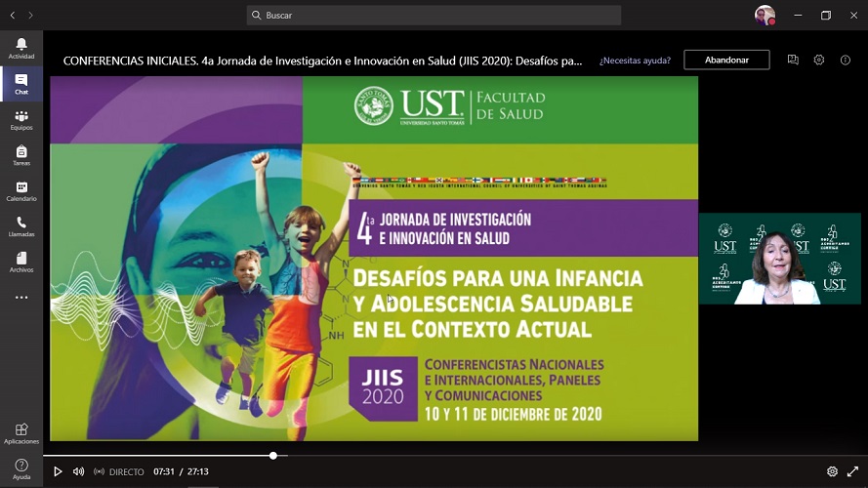
Task: Show more apps with the ellipsis
Action: click(x=21, y=297)
